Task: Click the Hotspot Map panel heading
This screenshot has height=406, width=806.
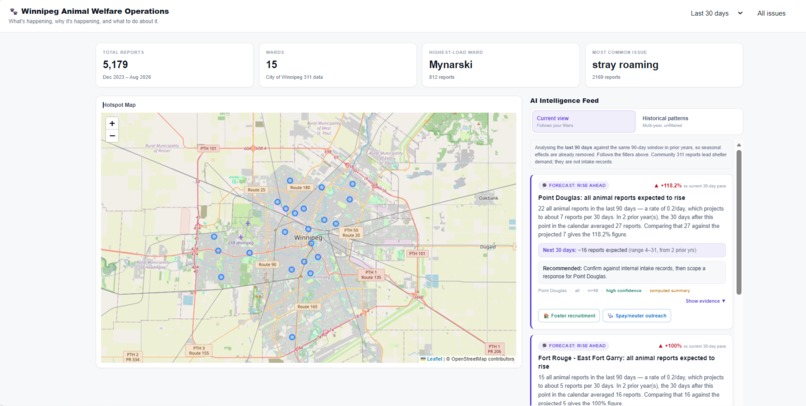Action: point(119,105)
